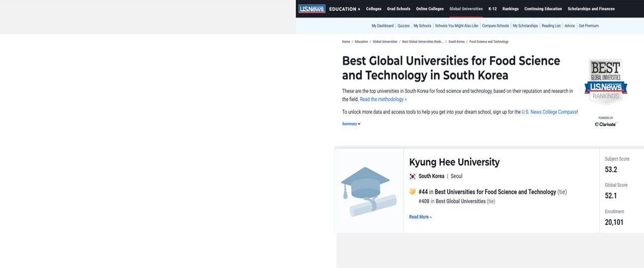Open the My Scholarships link
The width and height of the screenshot is (644, 268).
(x=525, y=26)
